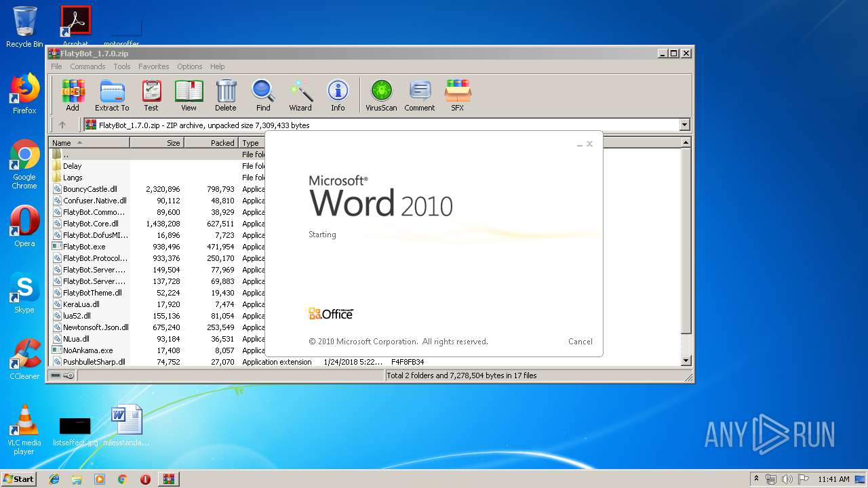Click the Delete trash can icon
The image size is (868, 488).
point(226,95)
